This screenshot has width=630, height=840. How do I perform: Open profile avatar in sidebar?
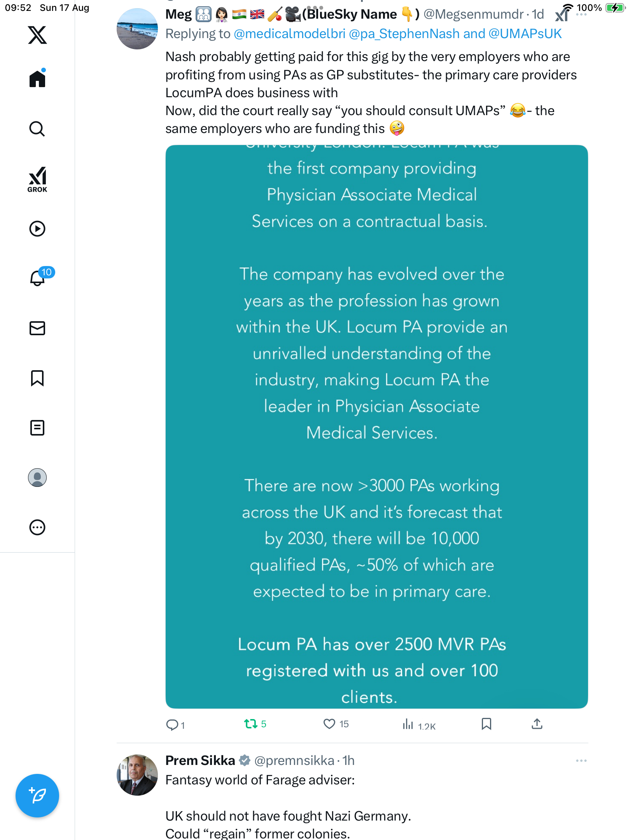(37, 478)
